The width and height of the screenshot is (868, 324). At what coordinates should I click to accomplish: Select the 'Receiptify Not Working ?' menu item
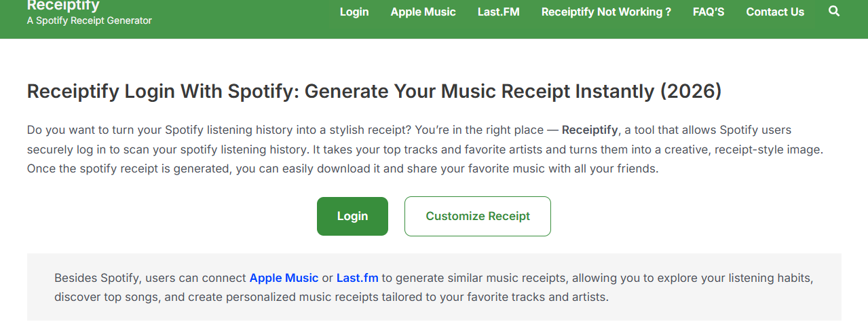[606, 12]
